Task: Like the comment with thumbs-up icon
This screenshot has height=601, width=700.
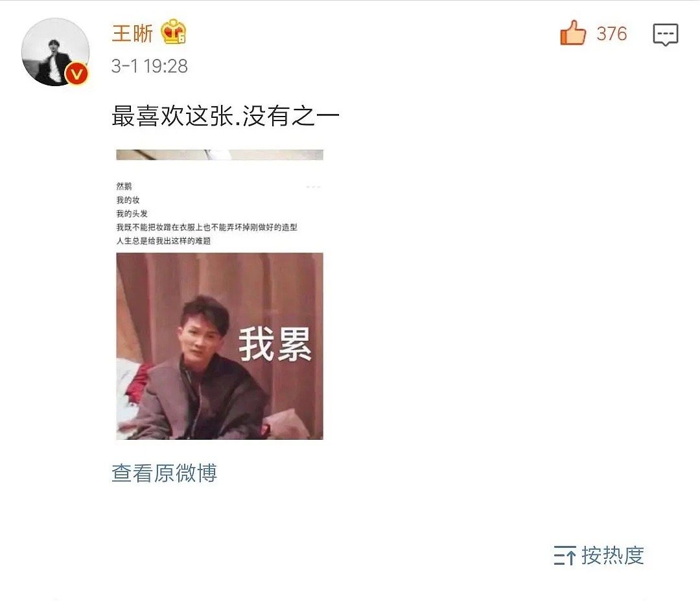Action: [573, 33]
